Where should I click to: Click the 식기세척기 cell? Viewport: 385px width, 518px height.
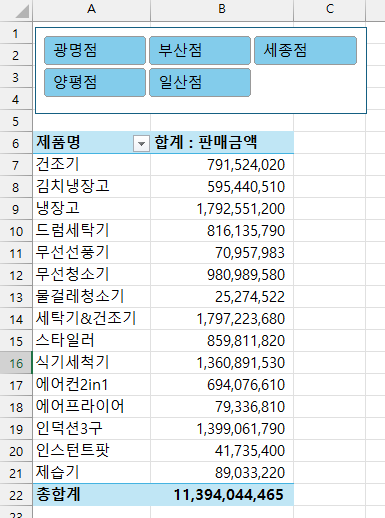pos(92,363)
